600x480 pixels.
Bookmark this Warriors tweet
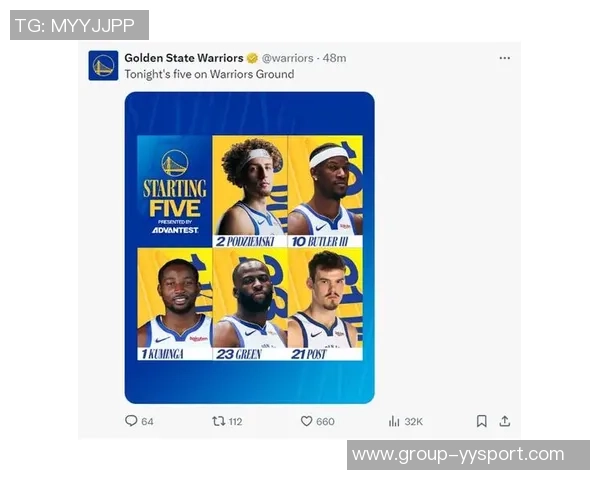(482, 421)
